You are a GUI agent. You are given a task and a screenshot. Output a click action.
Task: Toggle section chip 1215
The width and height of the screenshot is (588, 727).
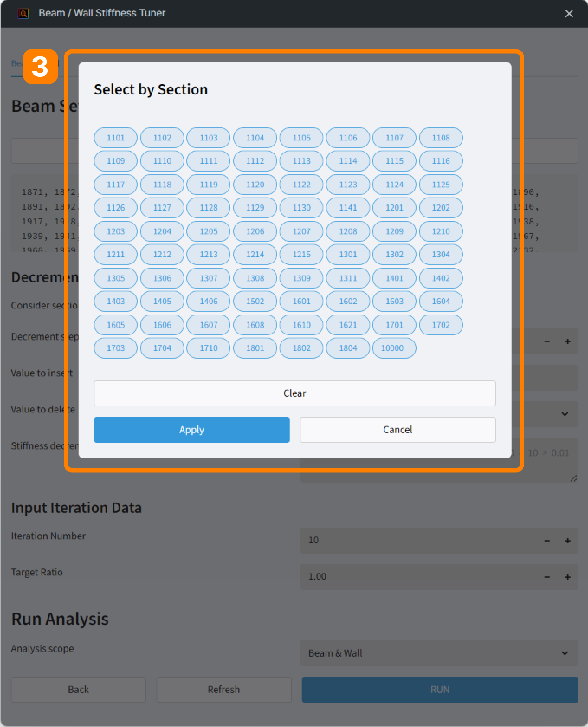(x=301, y=254)
